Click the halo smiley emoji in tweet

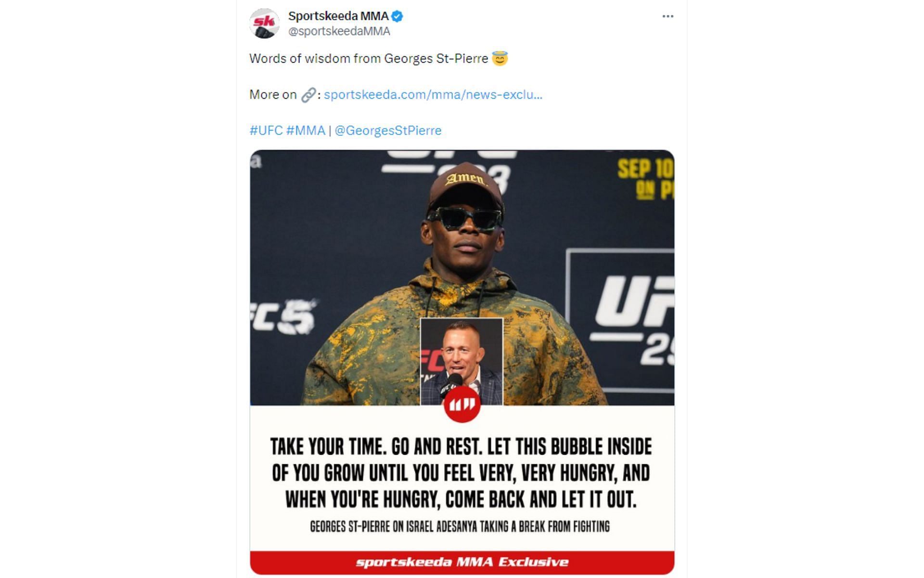tap(500, 58)
